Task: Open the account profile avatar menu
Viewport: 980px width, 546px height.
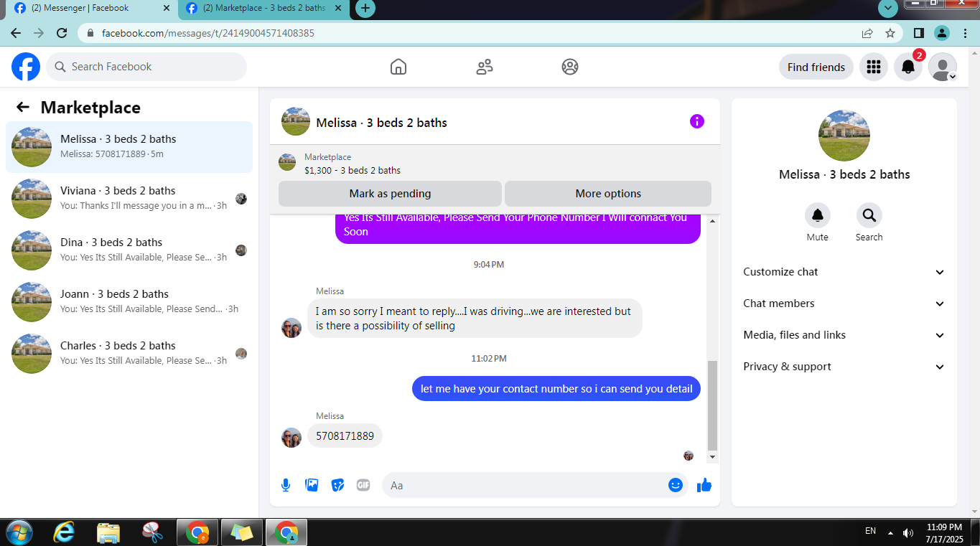Action: pyautogui.click(x=943, y=67)
